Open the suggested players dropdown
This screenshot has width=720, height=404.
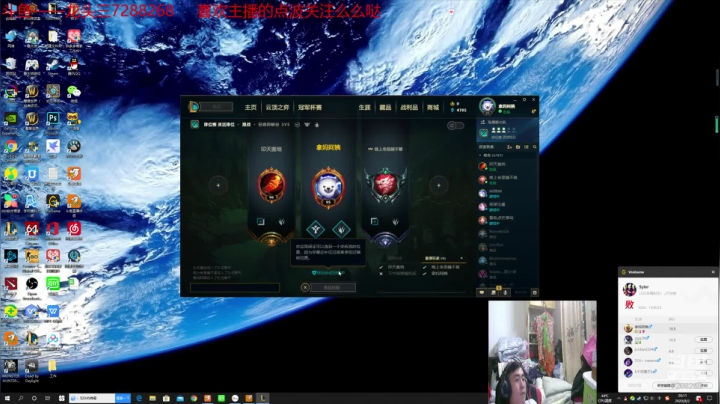(444, 258)
